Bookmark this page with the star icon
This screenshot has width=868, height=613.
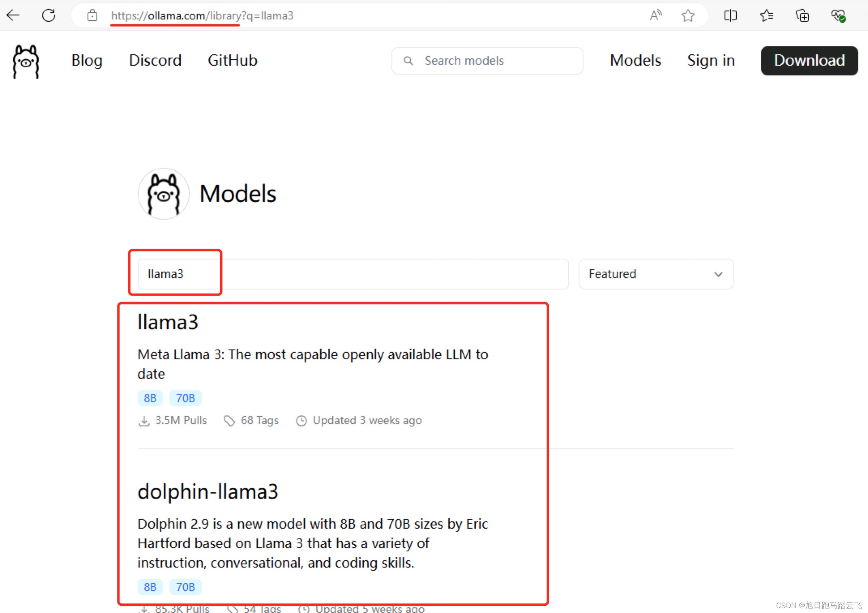pyautogui.click(x=688, y=15)
